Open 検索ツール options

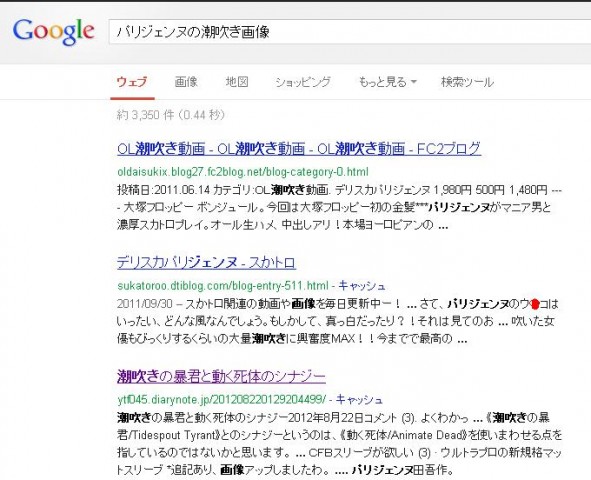point(467,82)
